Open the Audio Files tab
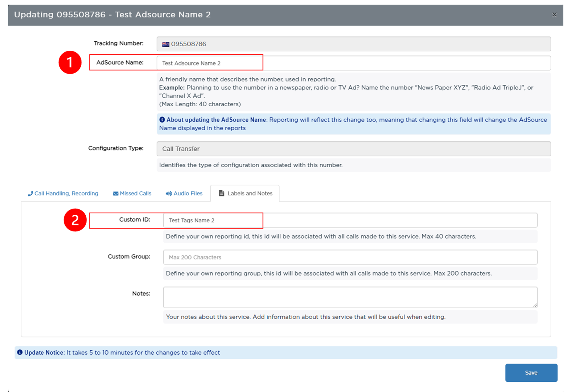The height and width of the screenshot is (392, 568). (184, 193)
